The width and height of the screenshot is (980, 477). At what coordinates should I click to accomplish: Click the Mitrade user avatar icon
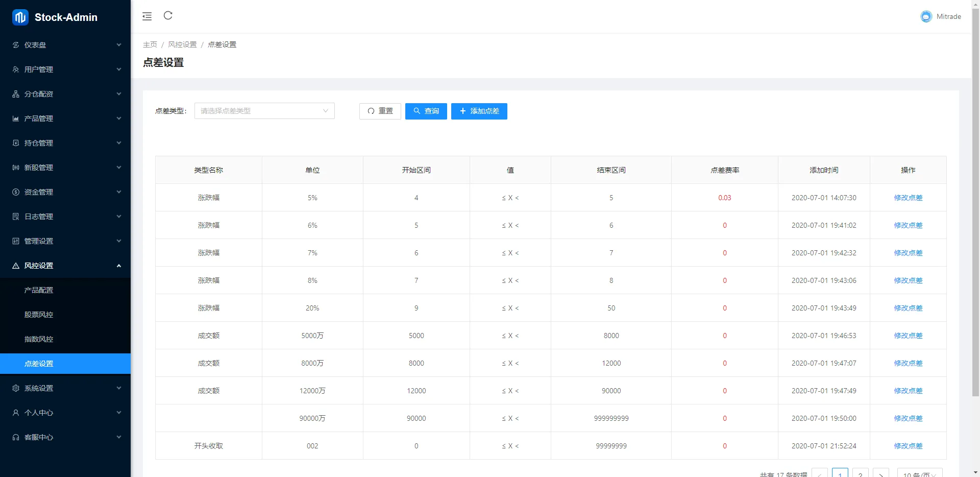[x=926, y=16]
